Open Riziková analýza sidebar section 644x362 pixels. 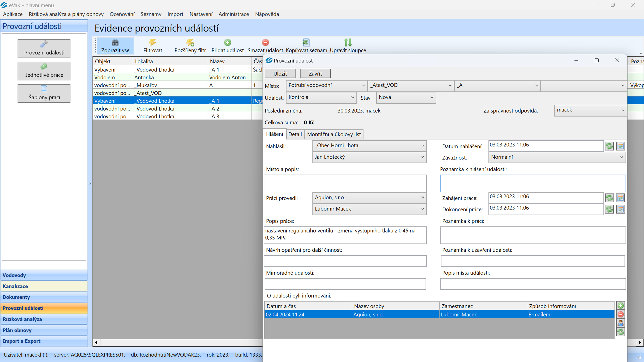[44, 319]
